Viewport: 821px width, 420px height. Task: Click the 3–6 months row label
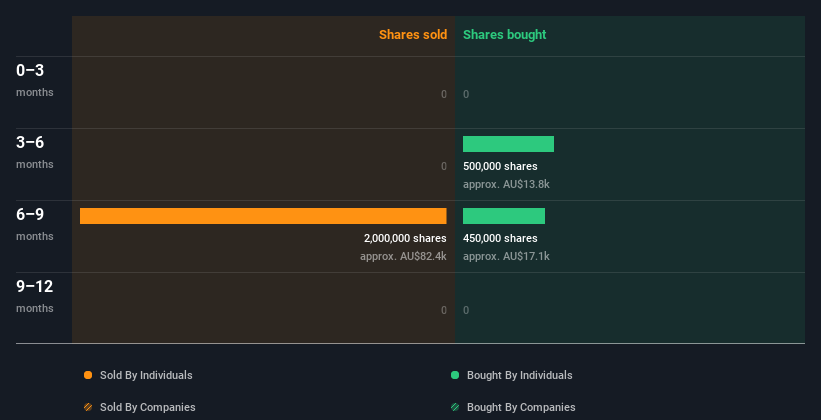point(35,152)
